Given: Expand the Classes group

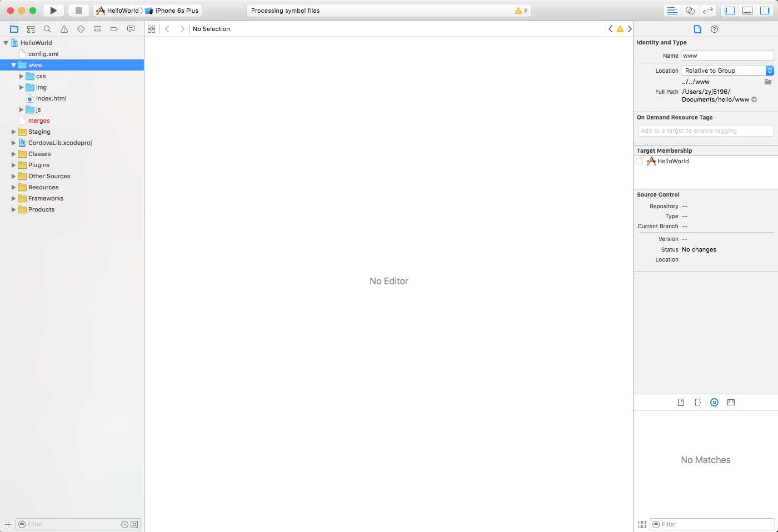Looking at the screenshot, I should click(x=14, y=154).
